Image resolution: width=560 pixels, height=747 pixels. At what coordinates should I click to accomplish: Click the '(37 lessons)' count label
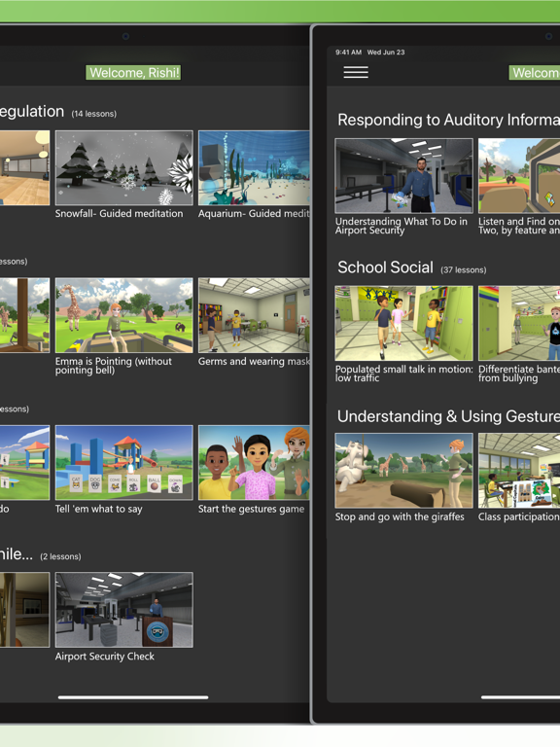tap(464, 270)
